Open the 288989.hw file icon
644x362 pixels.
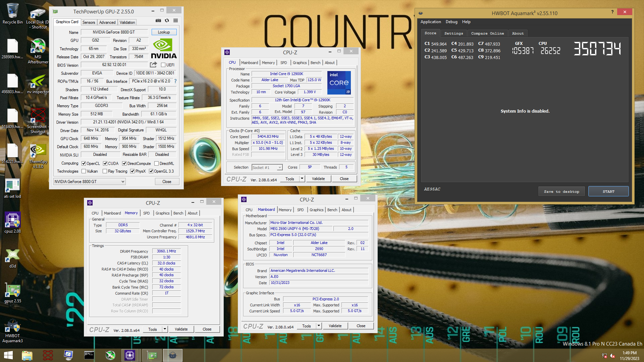tap(13, 49)
